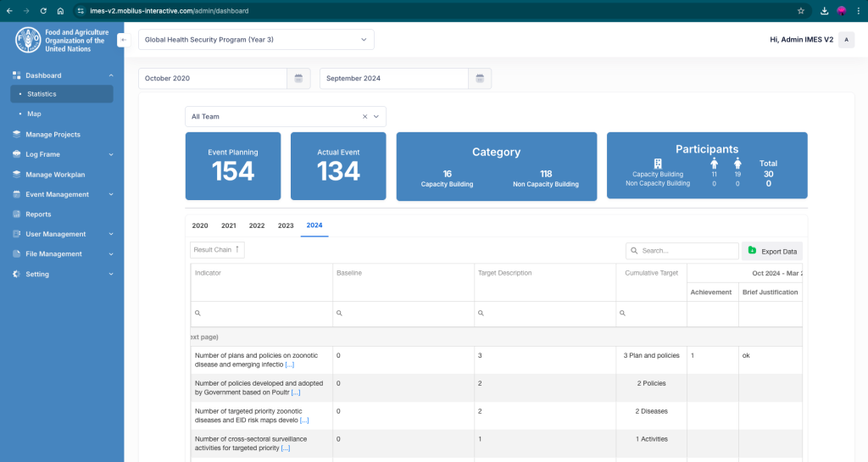Click the Manage Workplan sidebar icon
The height and width of the screenshot is (462, 868).
[x=17, y=175]
